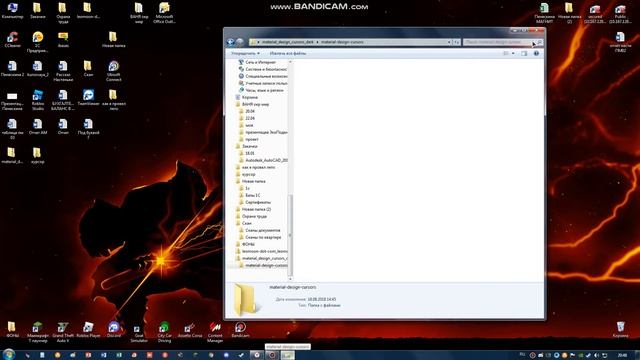
Task: Click the extract all files button
Action: pyautogui.click(x=288, y=53)
